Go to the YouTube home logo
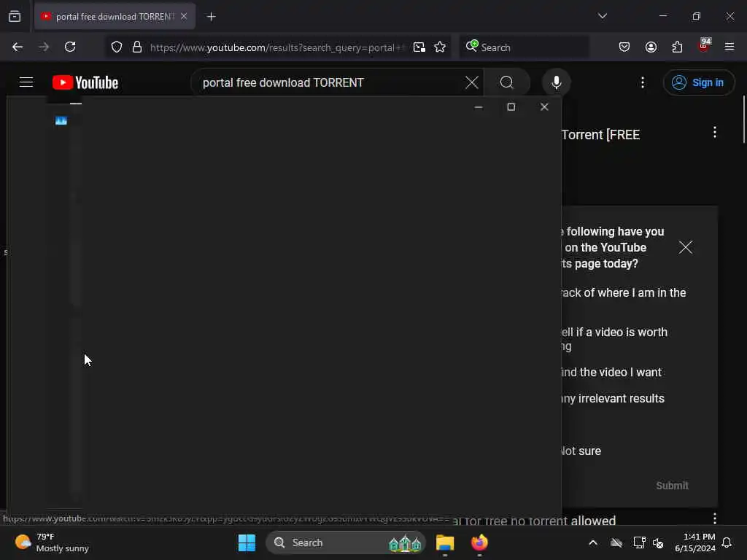Viewport: 747px width, 560px height. pyautogui.click(x=85, y=82)
